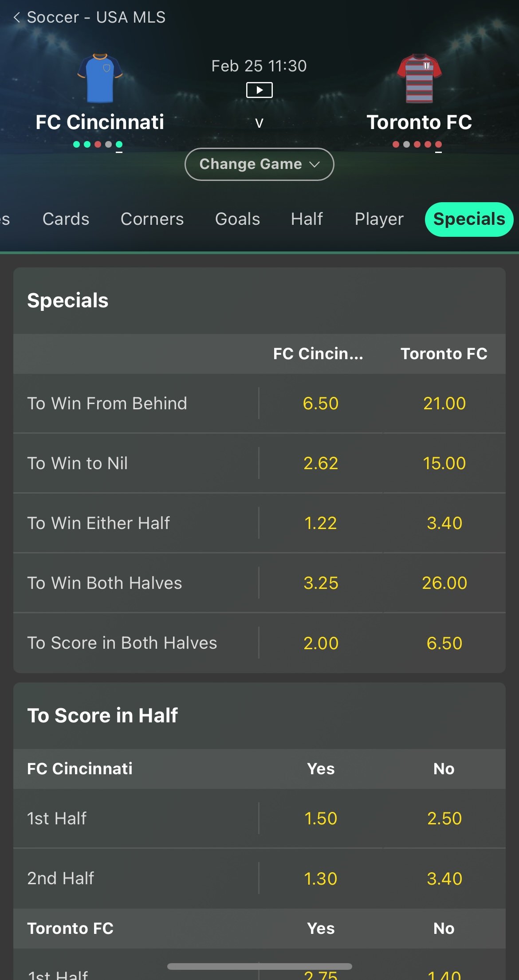Pick Toronto FC To Win to Nil 15.00

click(x=444, y=463)
